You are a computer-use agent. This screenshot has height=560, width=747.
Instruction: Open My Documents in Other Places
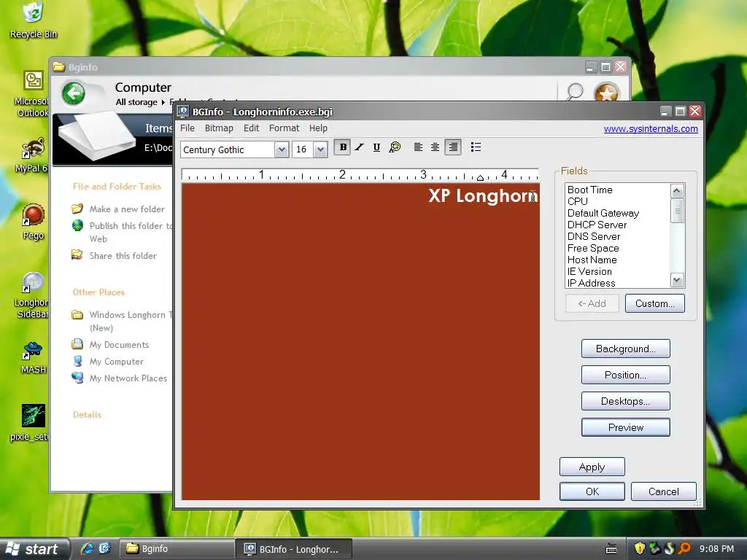119,345
